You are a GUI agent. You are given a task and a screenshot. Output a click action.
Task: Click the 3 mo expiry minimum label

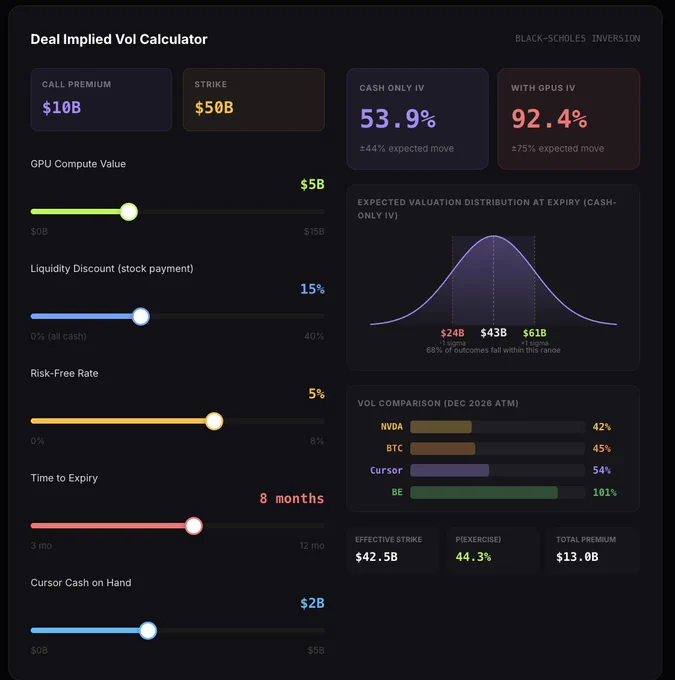[x=41, y=546]
